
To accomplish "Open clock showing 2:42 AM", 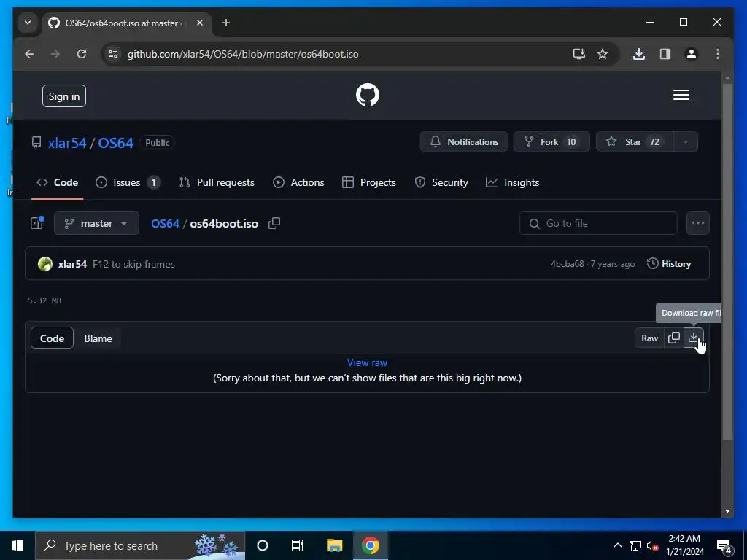I will tap(684, 545).
